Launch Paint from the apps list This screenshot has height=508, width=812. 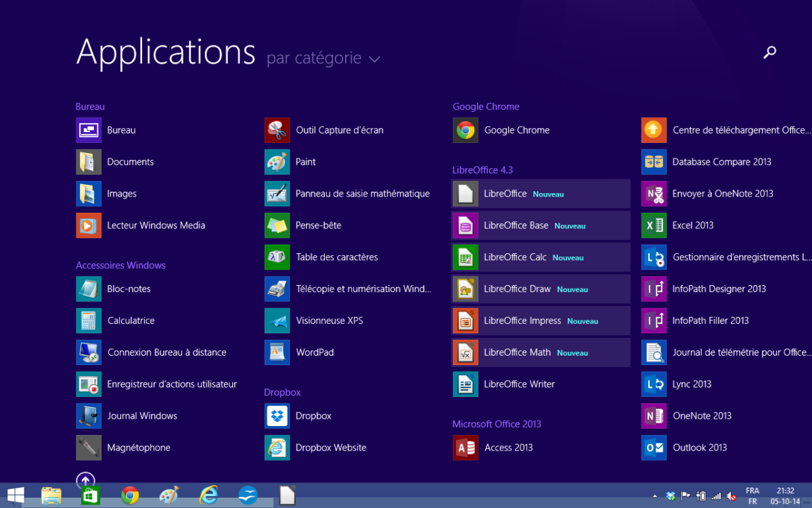[290, 162]
